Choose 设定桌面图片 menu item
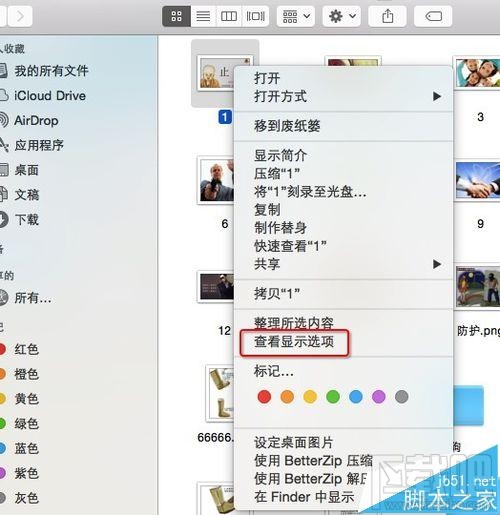 [x=343, y=443]
